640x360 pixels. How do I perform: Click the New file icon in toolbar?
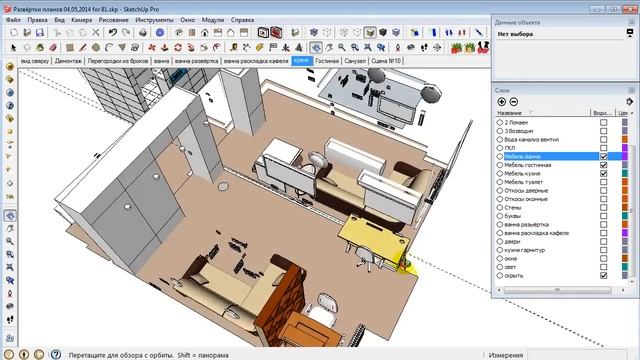point(14,33)
